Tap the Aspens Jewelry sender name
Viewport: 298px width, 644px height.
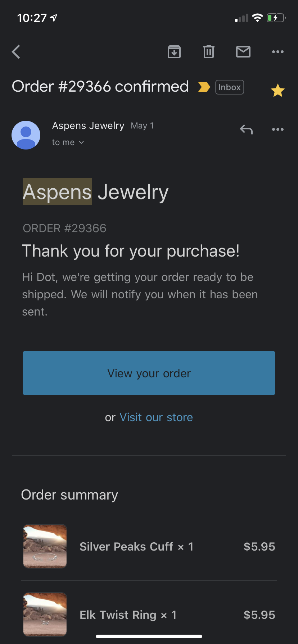click(x=88, y=126)
